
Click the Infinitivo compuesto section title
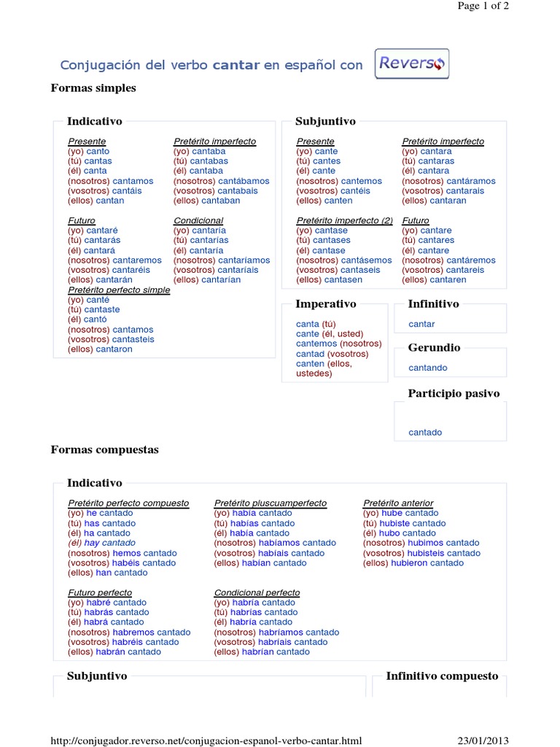(442, 676)
